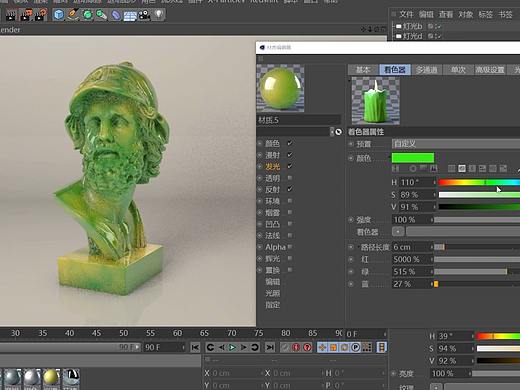Image resolution: width=520 pixels, height=390 pixels.
Task: Toggle position keying orange arrows icon
Action: [x=322, y=347]
